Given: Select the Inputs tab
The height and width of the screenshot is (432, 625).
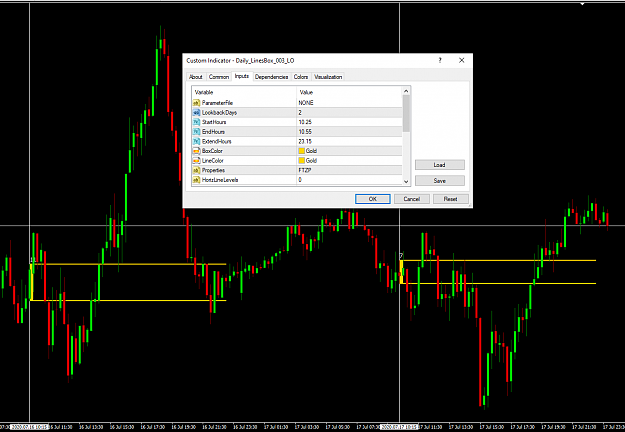Looking at the screenshot, I should pyautogui.click(x=242, y=76).
